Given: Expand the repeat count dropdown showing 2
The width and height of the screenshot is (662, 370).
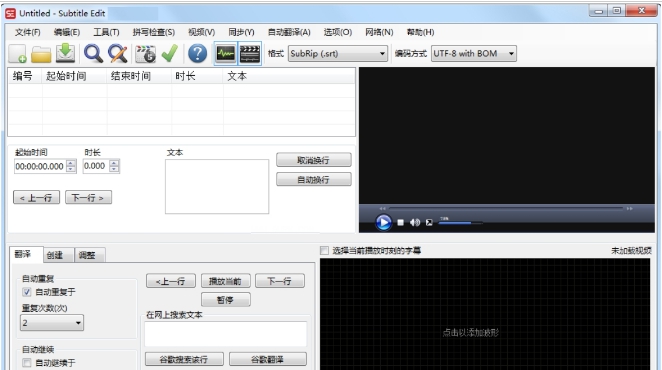Looking at the screenshot, I should 52,323.
